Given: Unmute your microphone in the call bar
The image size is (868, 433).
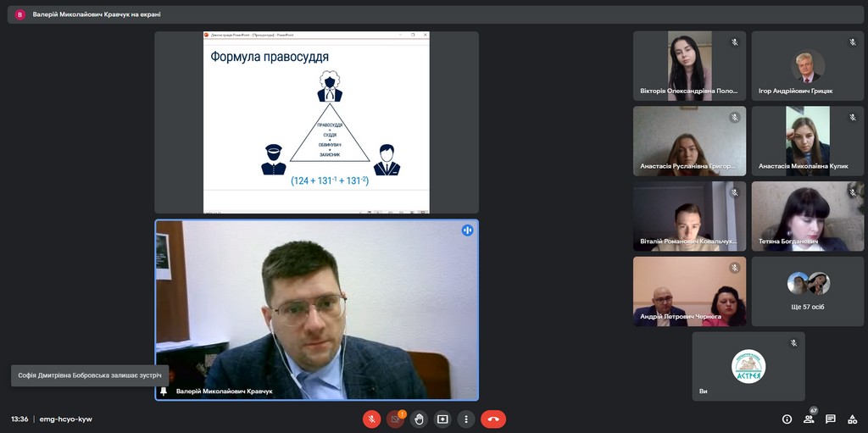Looking at the screenshot, I should pos(371,419).
